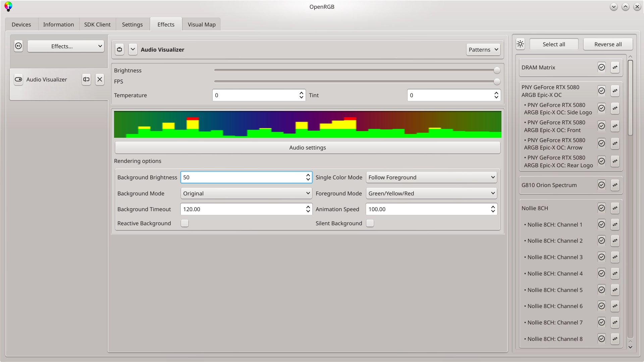
Task: Open the Visual Map tab
Action: click(x=202, y=24)
